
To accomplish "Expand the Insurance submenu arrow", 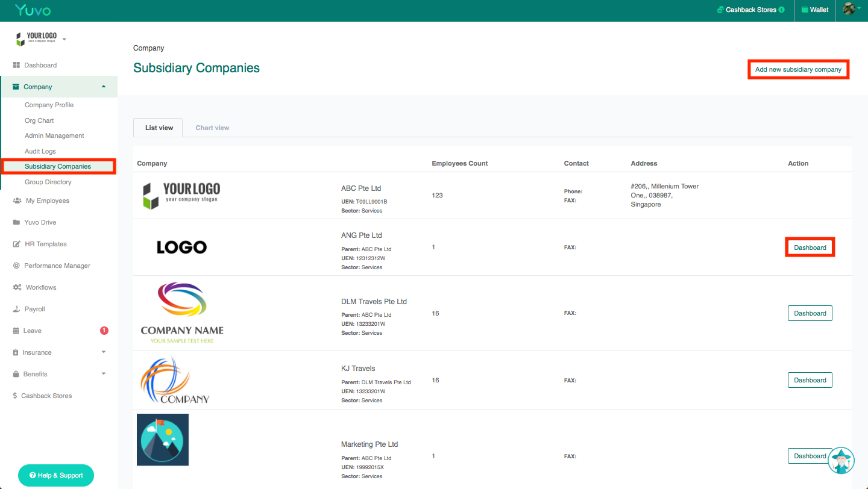I will coord(104,352).
